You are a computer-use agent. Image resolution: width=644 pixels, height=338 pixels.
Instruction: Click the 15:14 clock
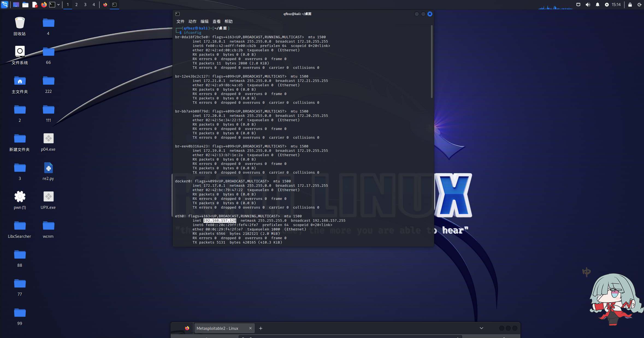616,5
